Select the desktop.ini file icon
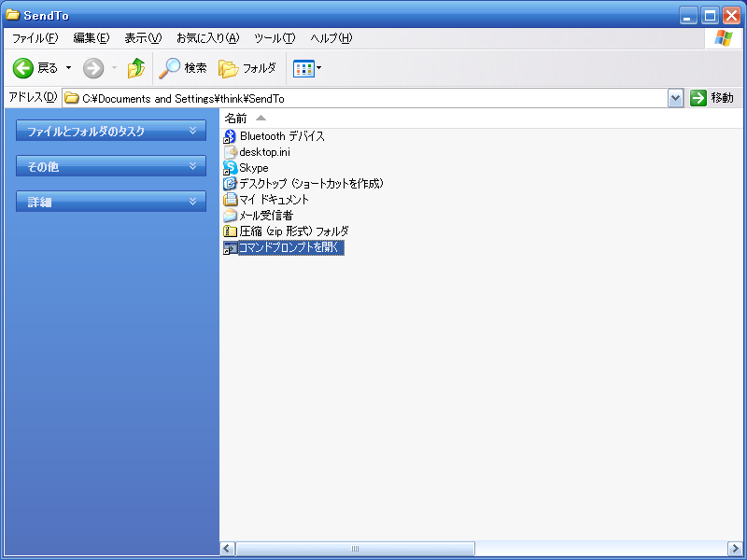The height and width of the screenshot is (560, 747). [231, 152]
